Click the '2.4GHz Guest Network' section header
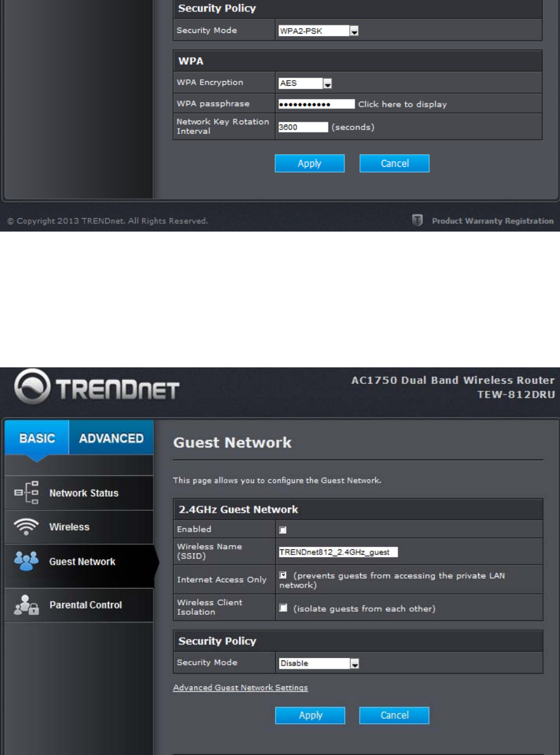This screenshot has width=560, height=755. (358, 509)
